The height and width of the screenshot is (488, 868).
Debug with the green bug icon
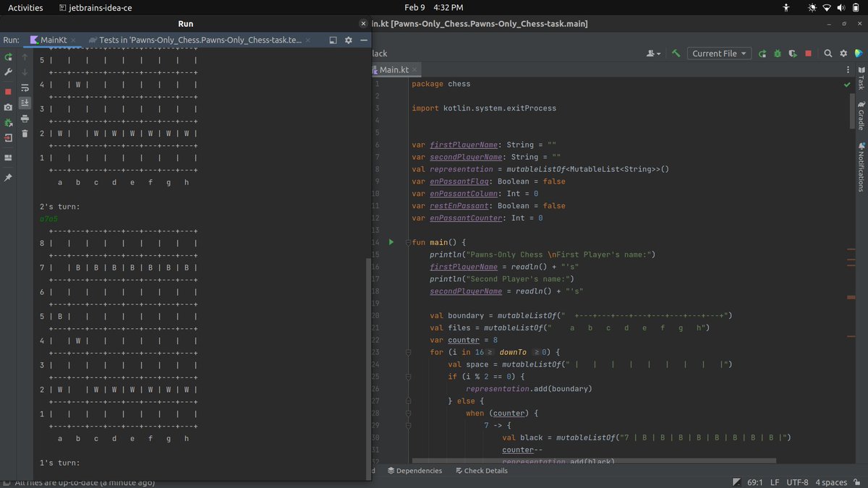click(778, 53)
